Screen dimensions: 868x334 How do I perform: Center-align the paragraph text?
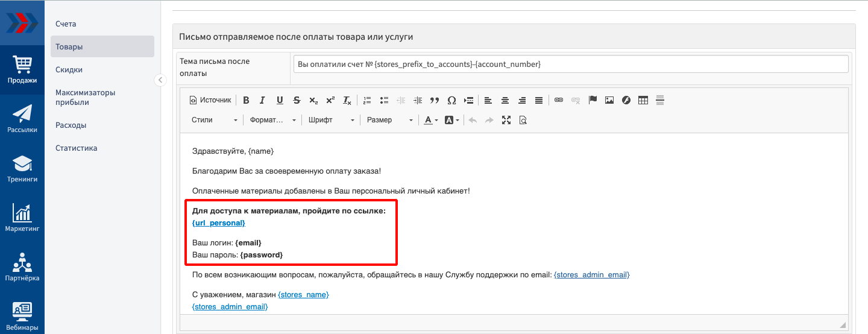click(505, 100)
